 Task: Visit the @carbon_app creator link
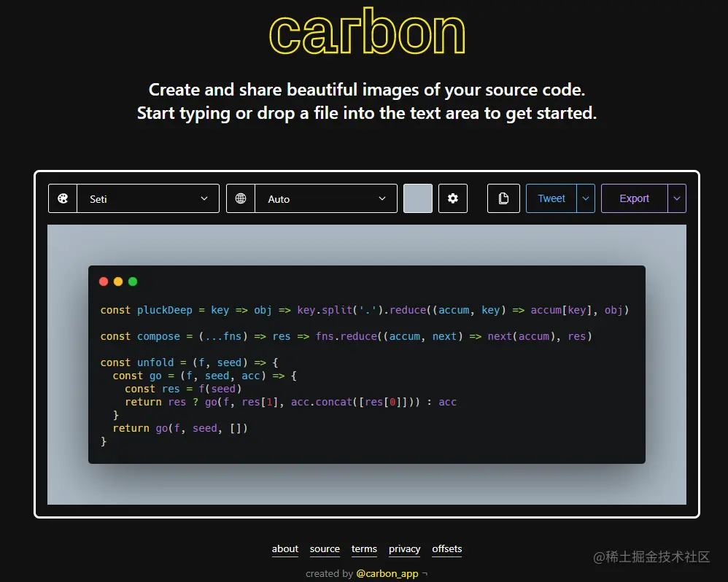pyautogui.click(x=387, y=574)
